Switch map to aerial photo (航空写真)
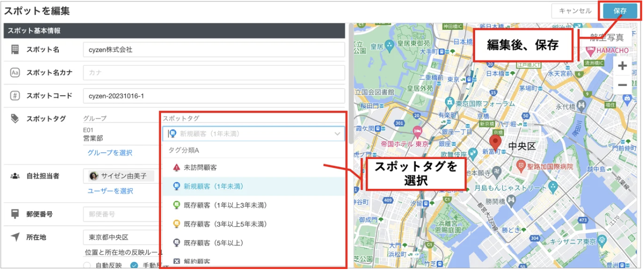This screenshot has height=271, width=644. 606,37
